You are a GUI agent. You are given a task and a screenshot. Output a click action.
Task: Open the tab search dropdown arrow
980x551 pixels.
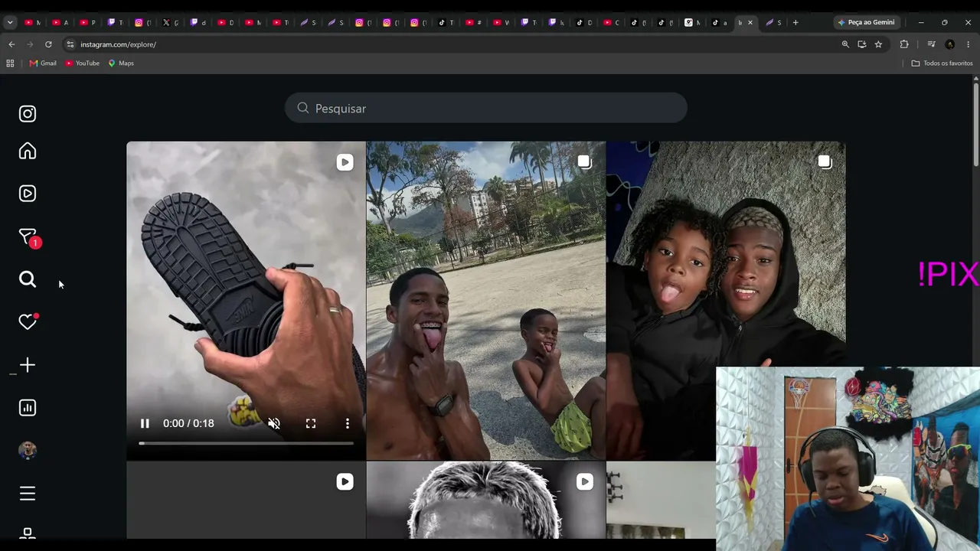click(x=10, y=22)
